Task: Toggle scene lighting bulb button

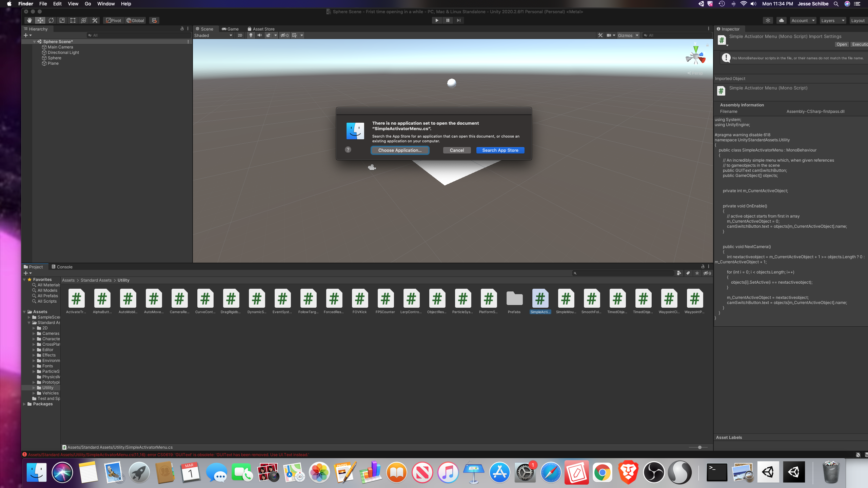Action: click(x=251, y=35)
